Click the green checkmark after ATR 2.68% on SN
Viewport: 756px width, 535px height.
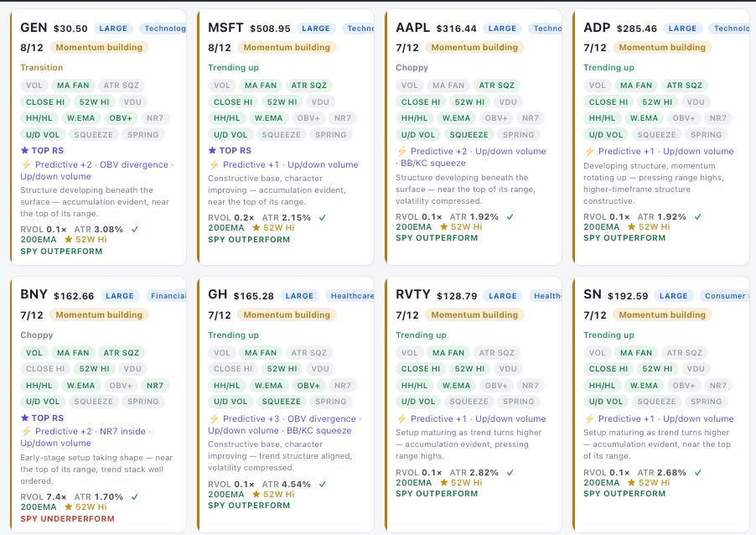tap(697, 472)
